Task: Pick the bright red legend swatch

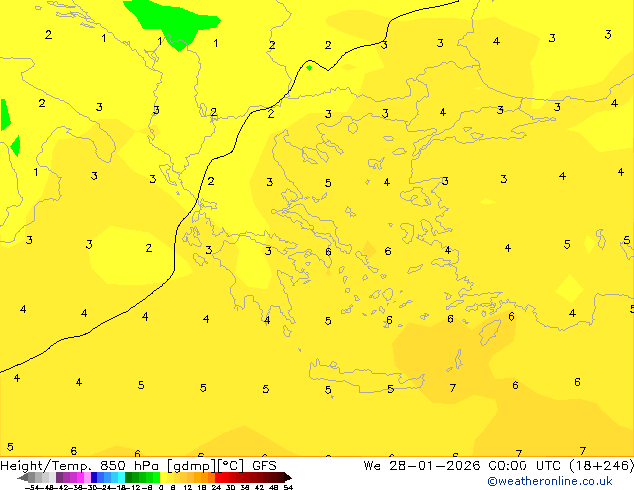Action: [218, 477]
